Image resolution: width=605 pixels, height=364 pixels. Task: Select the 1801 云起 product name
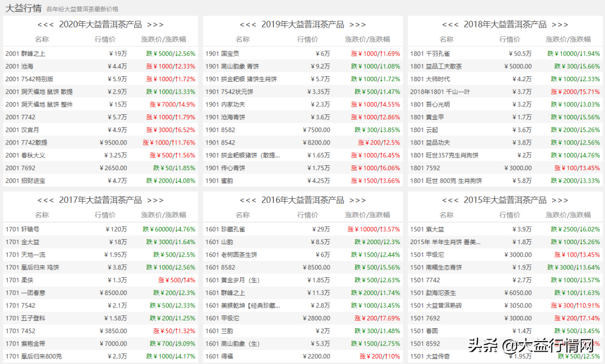tap(424, 130)
